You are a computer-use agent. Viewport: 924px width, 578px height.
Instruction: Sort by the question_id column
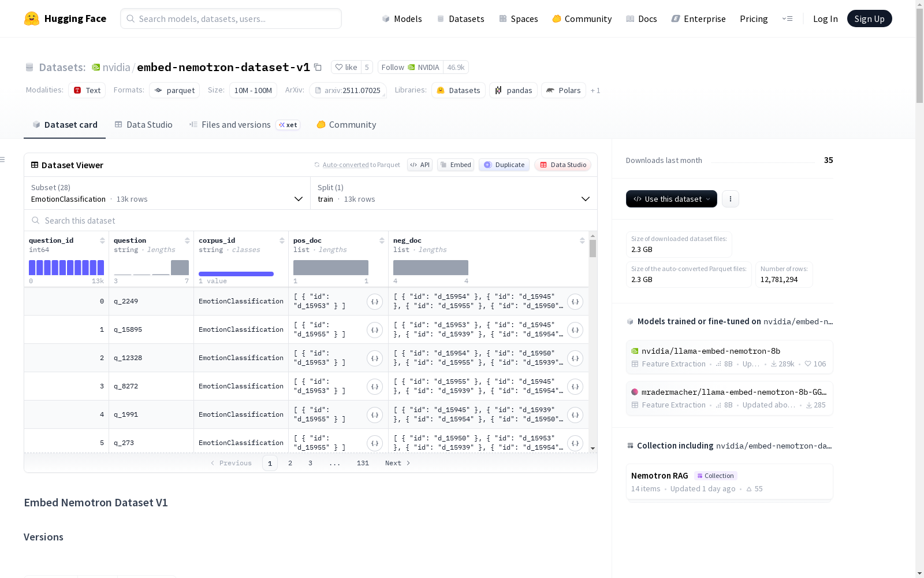tap(102, 240)
